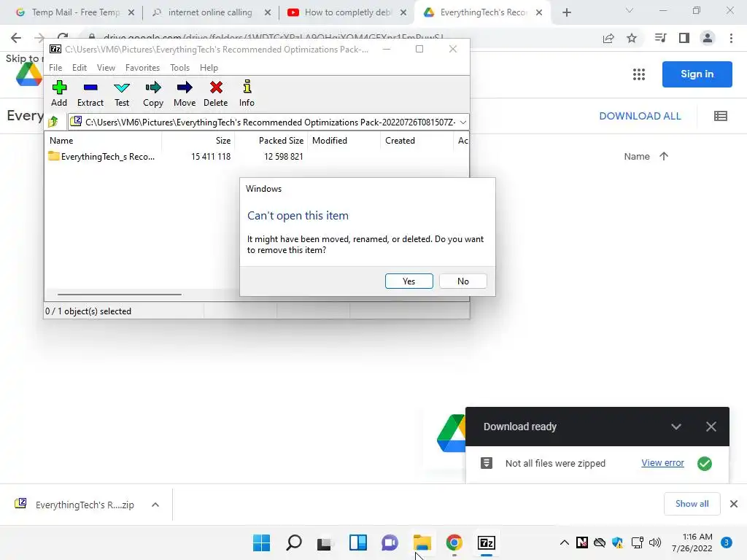Click the 7-Zip horizontal scrollbar
The width and height of the screenshot is (747, 560).
coord(119,295)
